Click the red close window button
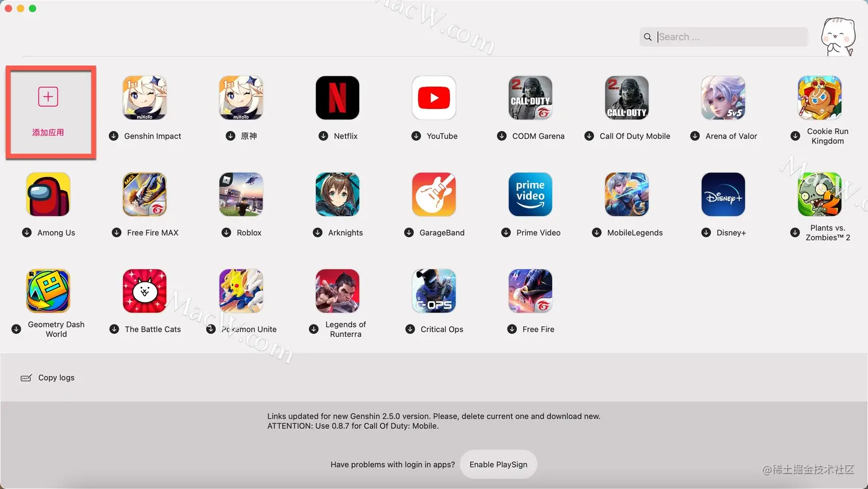Screen dimensions: 868x489 pyautogui.click(x=8, y=8)
